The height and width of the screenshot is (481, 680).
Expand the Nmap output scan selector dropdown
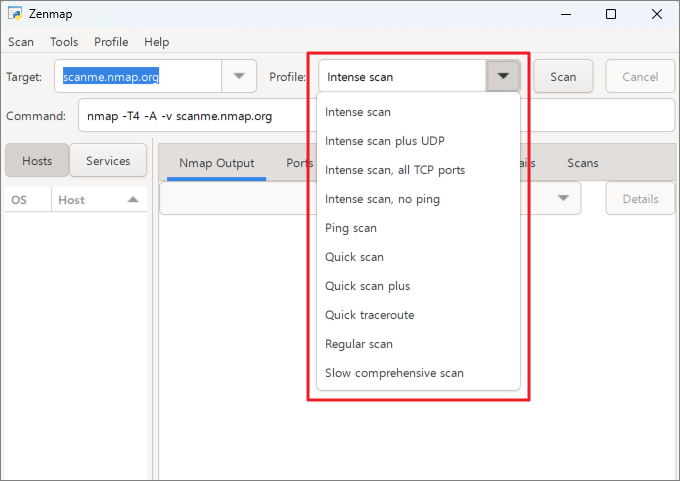(x=563, y=198)
